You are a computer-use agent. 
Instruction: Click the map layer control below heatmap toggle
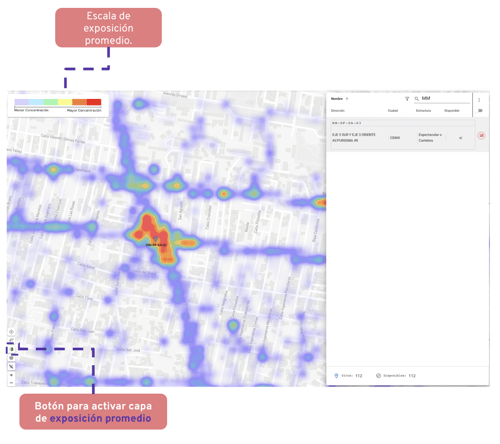pyautogui.click(x=11, y=358)
